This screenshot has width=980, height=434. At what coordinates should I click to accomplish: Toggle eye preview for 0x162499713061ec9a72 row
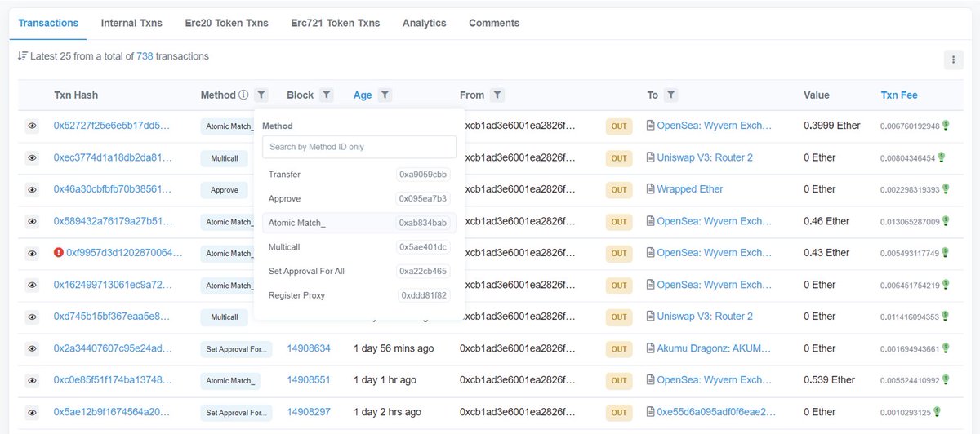32,286
